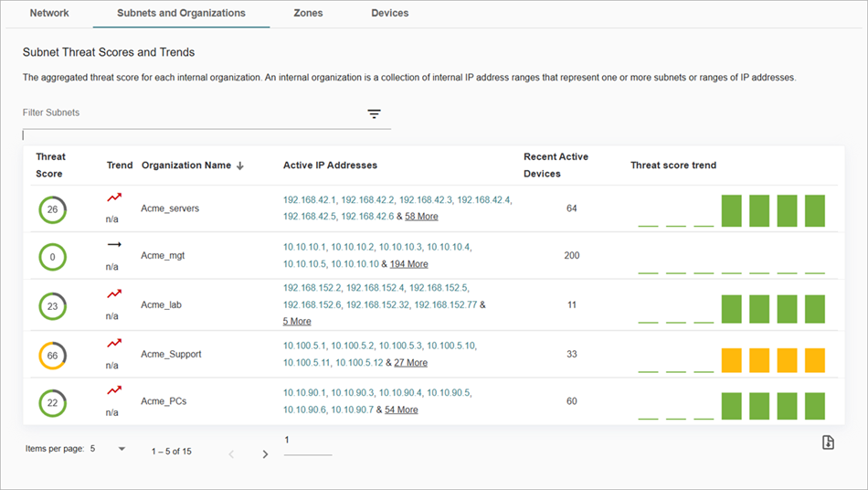Click the Acme_lab rising trend icon
The image size is (868, 490).
113,293
